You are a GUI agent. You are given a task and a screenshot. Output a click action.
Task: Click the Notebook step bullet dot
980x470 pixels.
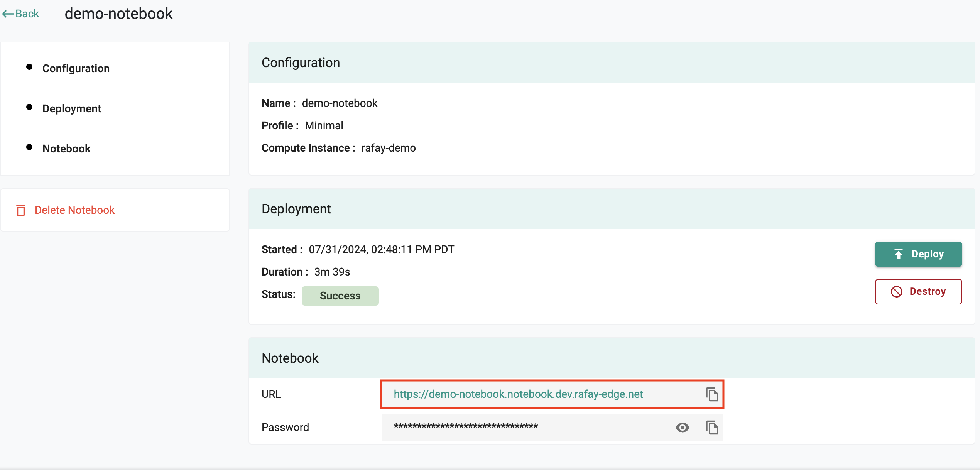[29, 147]
